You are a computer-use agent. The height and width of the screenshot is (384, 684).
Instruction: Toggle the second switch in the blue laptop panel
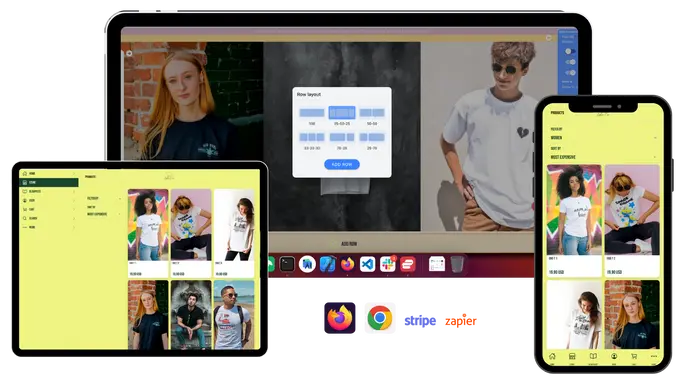point(570,62)
